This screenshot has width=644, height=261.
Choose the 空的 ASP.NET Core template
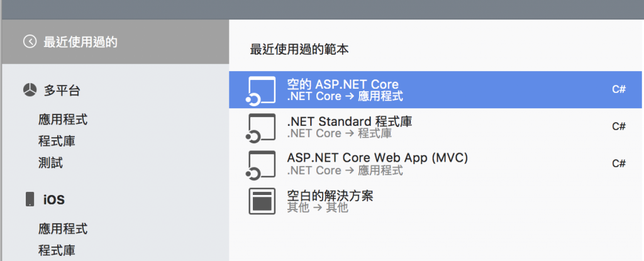click(x=436, y=89)
